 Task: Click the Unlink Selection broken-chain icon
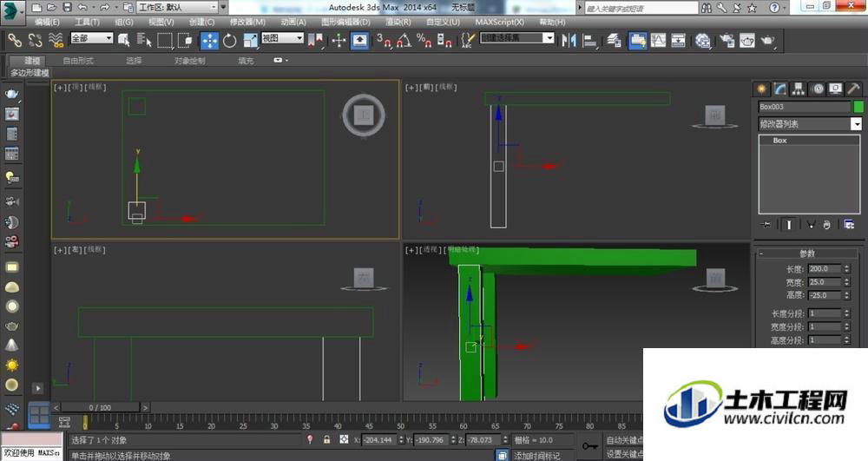pyautogui.click(x=36, y=41)
